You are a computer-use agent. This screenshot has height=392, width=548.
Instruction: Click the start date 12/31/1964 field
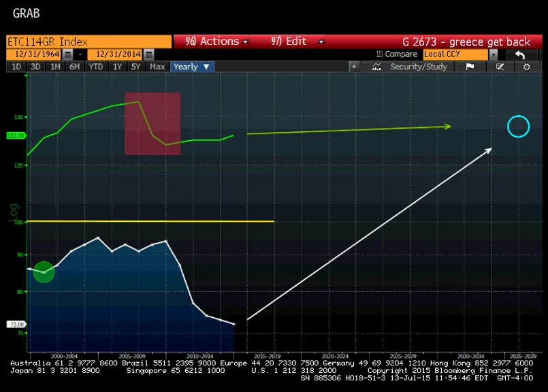click(x=34, y=54)
